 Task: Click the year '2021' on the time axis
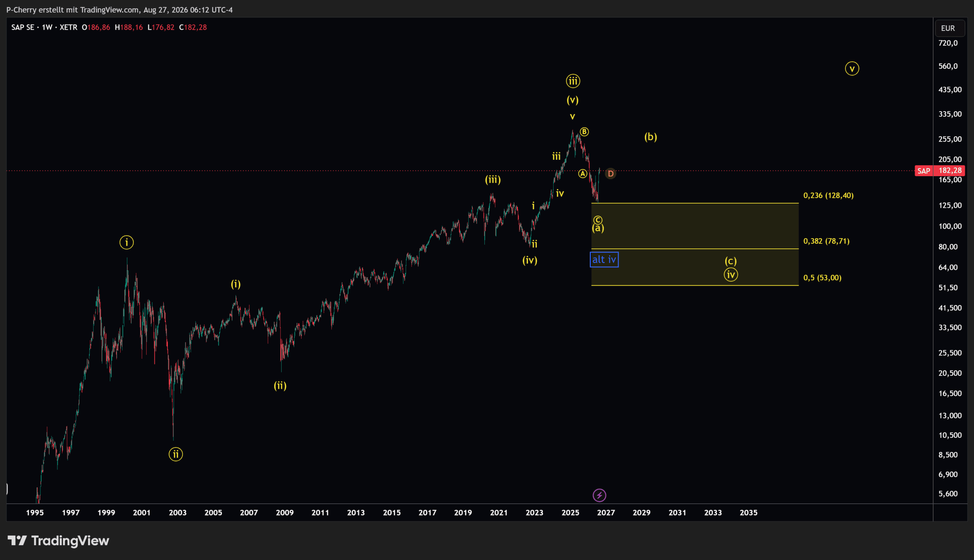[x=499, y=513]
